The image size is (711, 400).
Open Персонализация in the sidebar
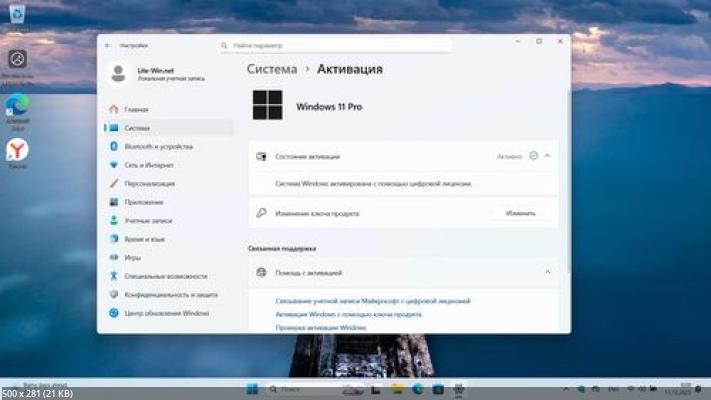tap(150, 184)
